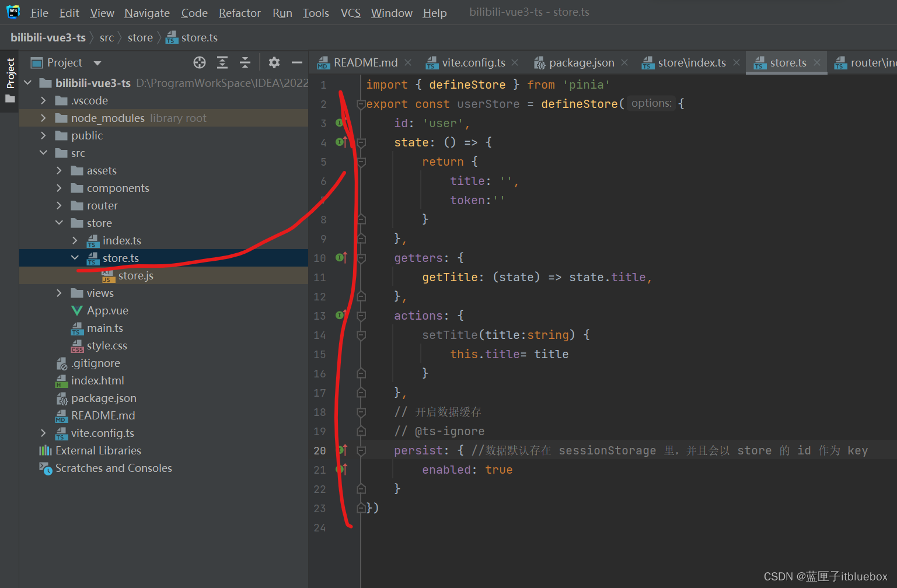This screenshot has width=897, height=588.
Task: Click the WebStorm logo icon
Action: [13, 12]
